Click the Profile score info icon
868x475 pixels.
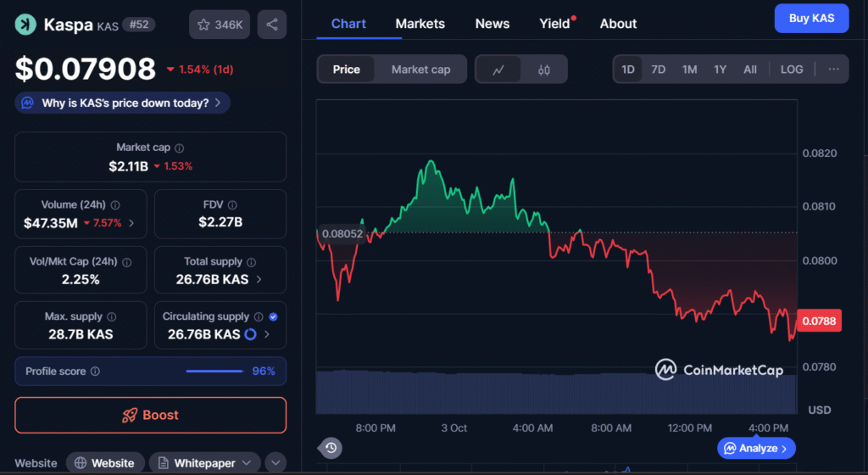pos(95,372)
